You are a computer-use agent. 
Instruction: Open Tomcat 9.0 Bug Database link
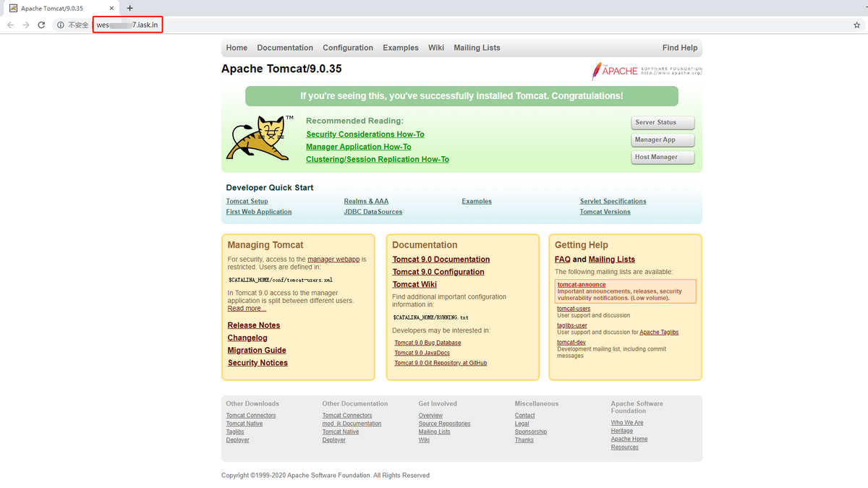427,343
